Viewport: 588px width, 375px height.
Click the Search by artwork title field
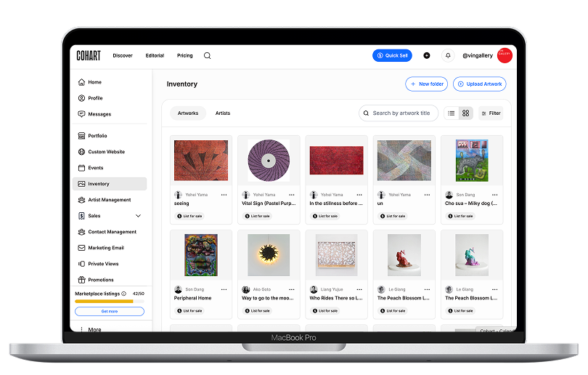pos(401,113)
